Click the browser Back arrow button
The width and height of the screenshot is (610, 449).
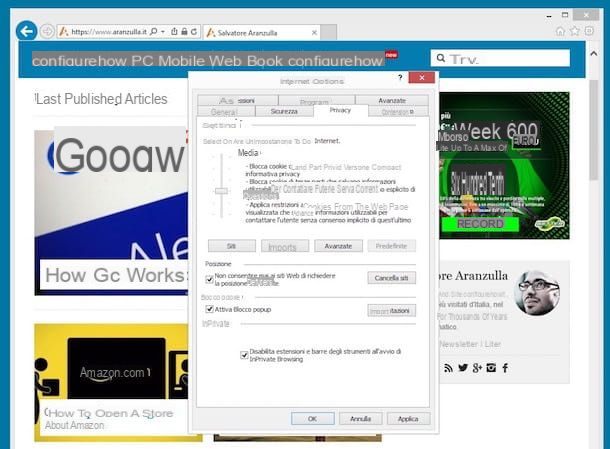[x=26, y=31]
